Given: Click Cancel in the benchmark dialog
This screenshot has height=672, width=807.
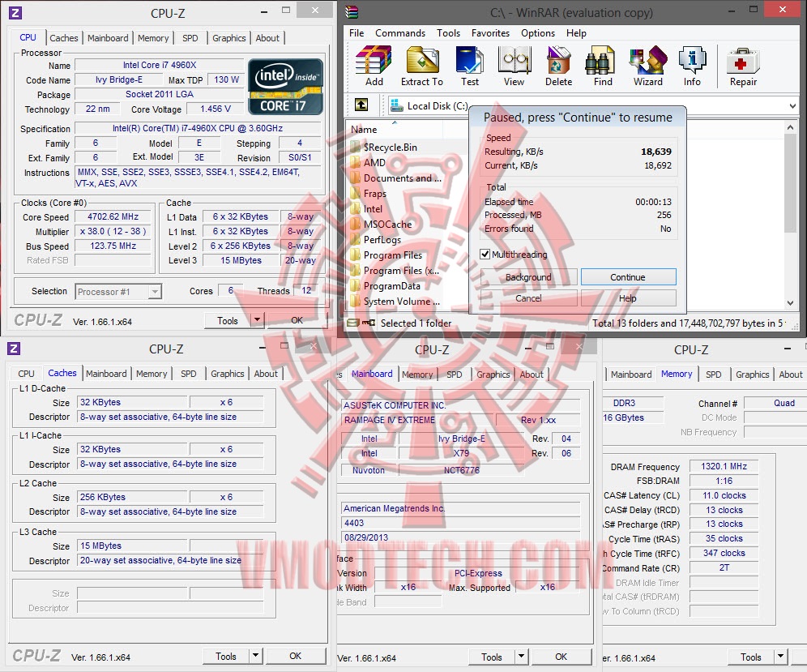Looking at the screenshot, I should tap(528, 298).
